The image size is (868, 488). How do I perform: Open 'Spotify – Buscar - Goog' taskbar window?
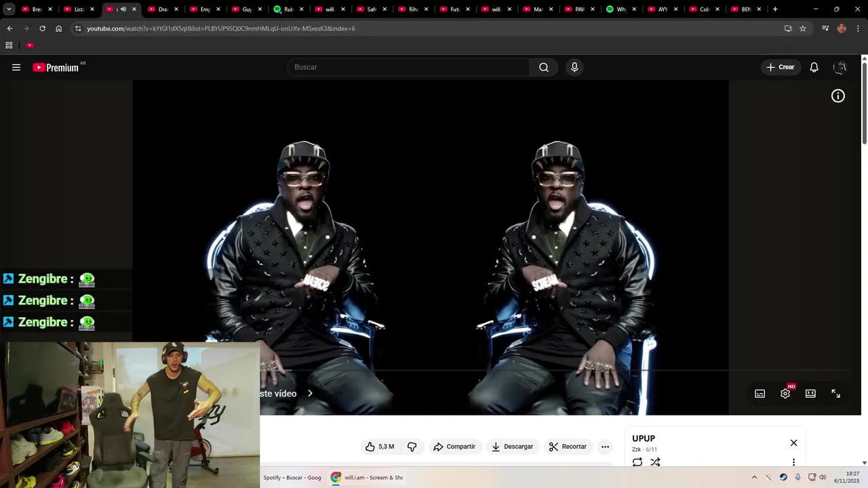point(292,478)
